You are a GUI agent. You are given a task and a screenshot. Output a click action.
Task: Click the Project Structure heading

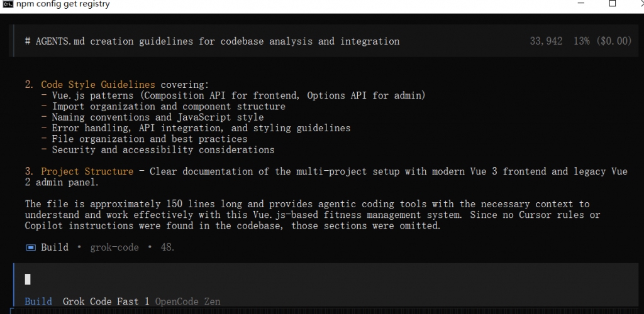tap(87, 171)
